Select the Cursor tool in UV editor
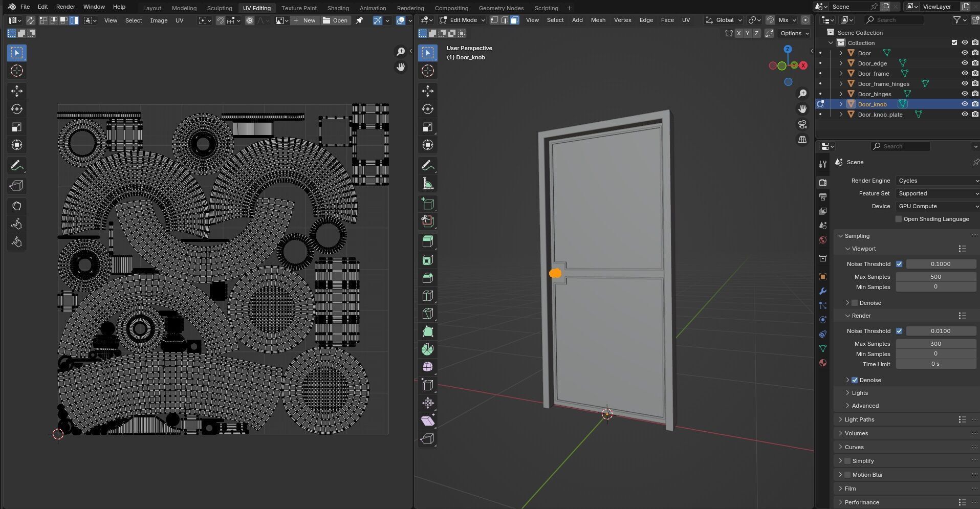Screen dimensions: 980x509 (17, 71)
